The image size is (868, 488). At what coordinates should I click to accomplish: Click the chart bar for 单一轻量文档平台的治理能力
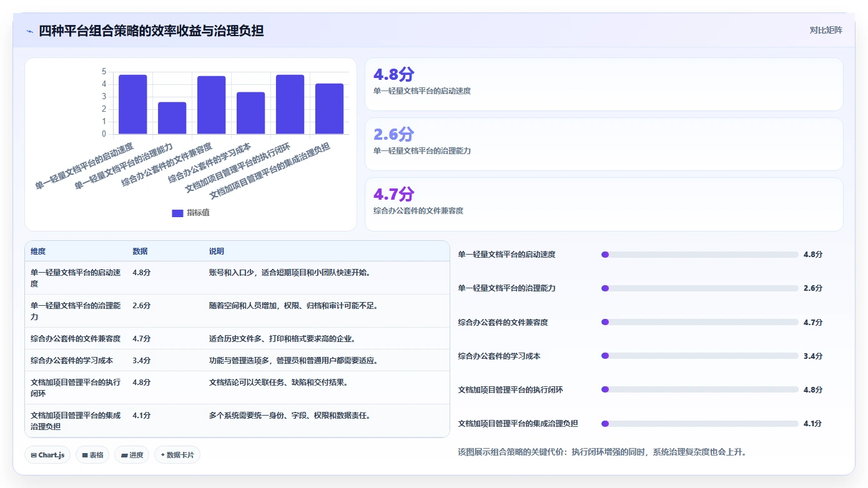click(172, 118)
